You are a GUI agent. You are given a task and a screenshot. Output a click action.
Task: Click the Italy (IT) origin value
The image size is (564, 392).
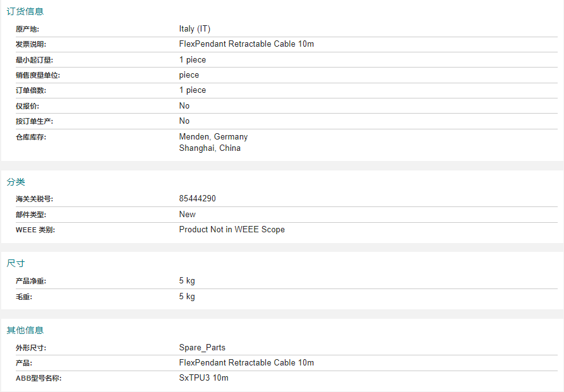point(195,29)
